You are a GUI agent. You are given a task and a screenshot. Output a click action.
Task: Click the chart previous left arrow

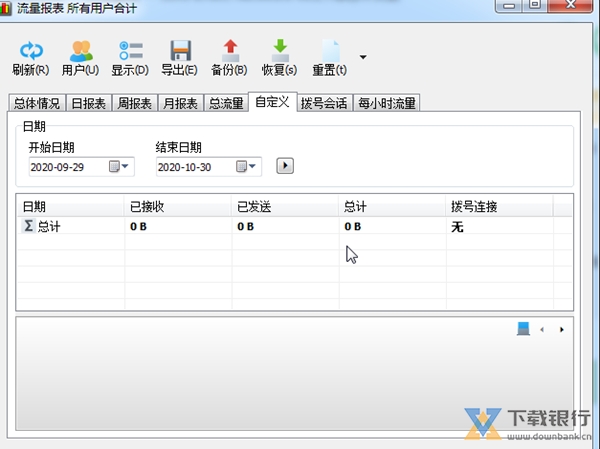pos(542,330)
